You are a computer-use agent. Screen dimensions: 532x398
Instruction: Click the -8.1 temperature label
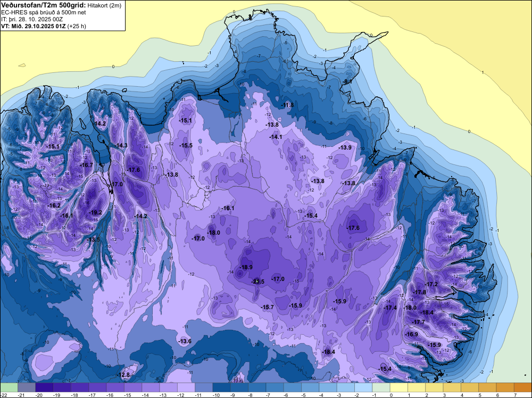tap(347, 82)
